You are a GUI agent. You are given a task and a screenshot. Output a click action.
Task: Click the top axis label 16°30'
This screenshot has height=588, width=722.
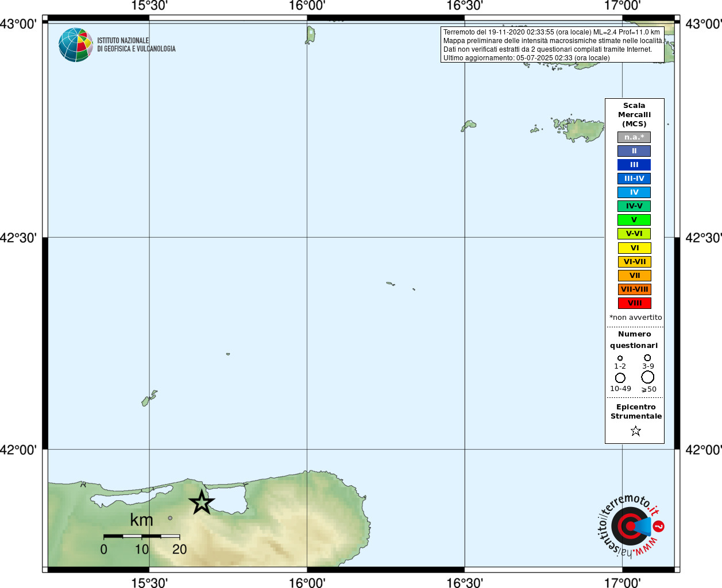click(465, 6)
